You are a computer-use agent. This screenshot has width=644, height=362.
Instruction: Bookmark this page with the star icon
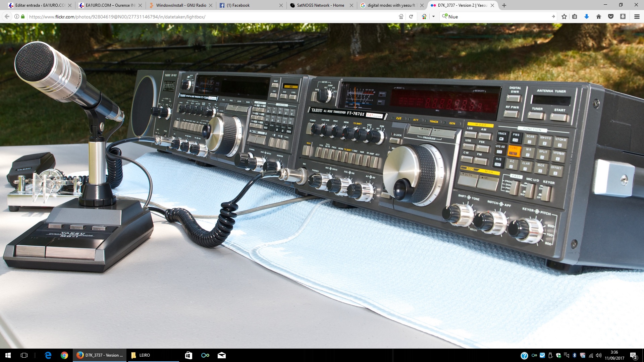pyautogui.click(x=564, y=16)
